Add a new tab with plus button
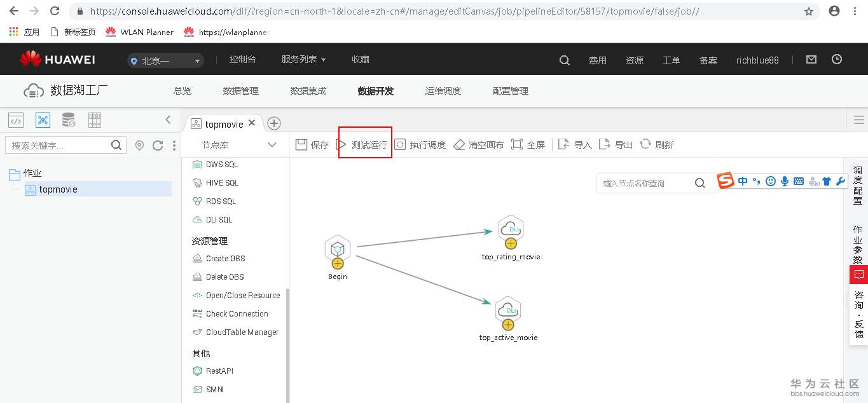This screenshot has height=403, width=868. [273, 123]
